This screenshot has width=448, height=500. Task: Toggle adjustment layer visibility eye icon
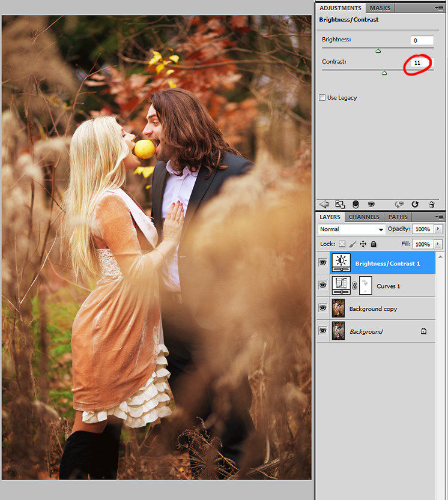coord(371,205)
